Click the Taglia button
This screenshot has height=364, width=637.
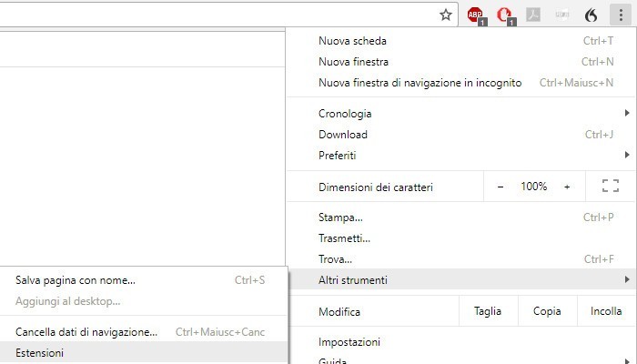click(x=488, y=311)
